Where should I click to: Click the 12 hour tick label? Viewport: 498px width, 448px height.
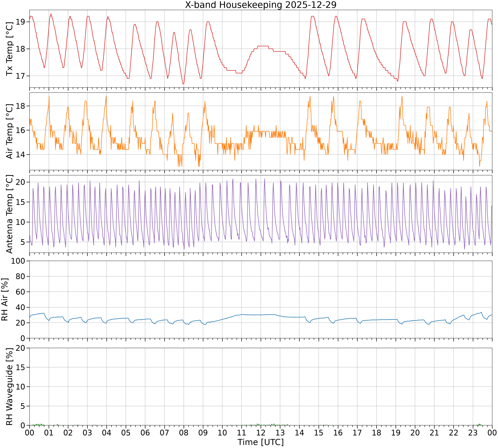tap(261, 433)
